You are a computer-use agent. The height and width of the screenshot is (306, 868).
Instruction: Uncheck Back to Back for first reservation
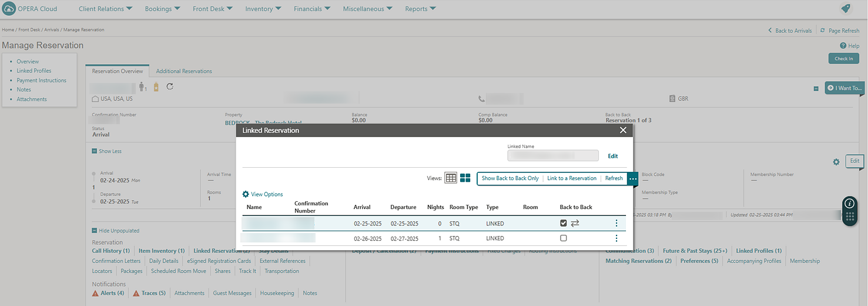[564, 223]
